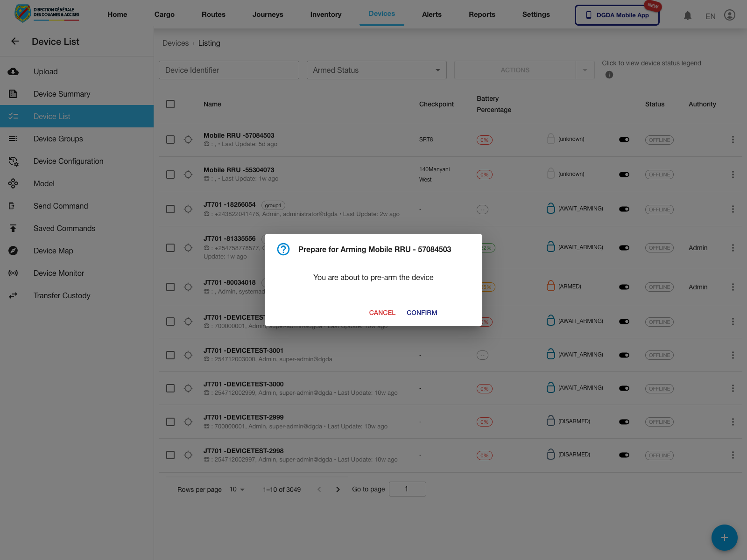Select Transfer Custody in the sidebar
Viewport: 747px width, 560px height.
62,295
